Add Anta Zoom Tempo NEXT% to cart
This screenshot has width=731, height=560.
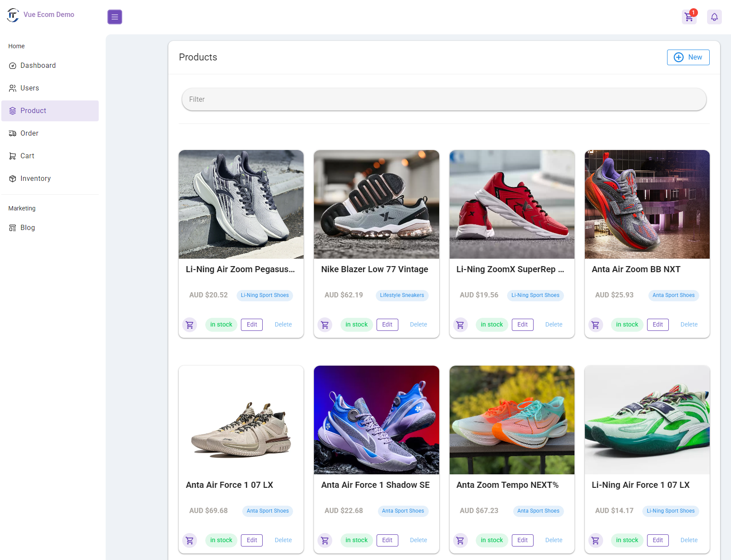pos(460,540)
